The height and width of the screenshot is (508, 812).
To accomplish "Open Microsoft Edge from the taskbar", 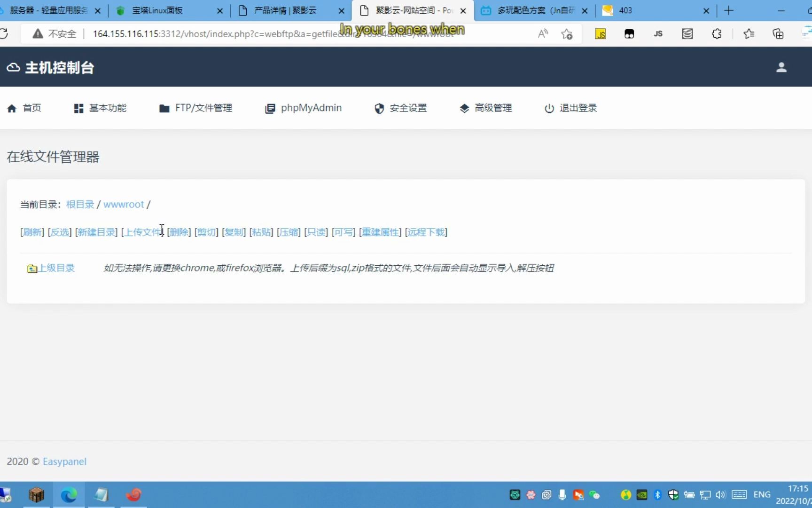I will (69, 495).
